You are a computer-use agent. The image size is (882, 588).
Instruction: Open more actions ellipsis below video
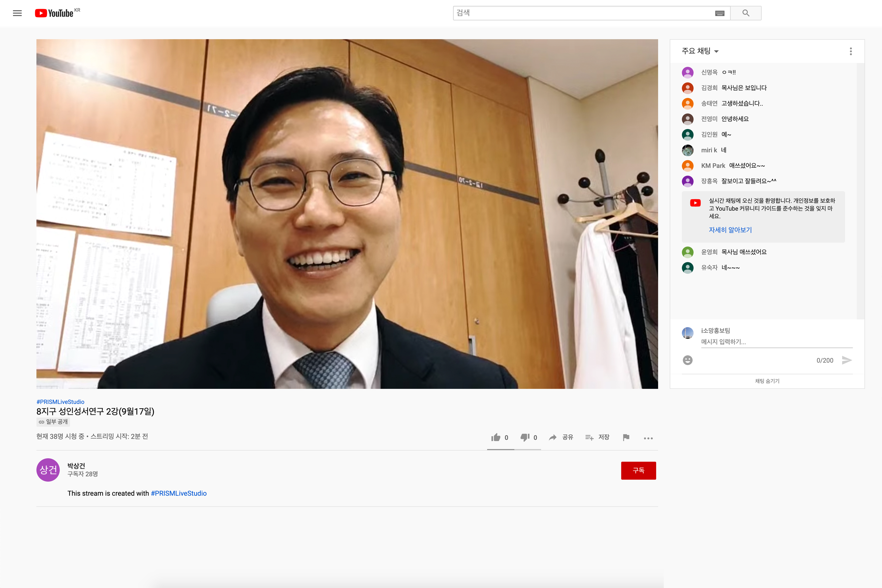pos(648,438)
